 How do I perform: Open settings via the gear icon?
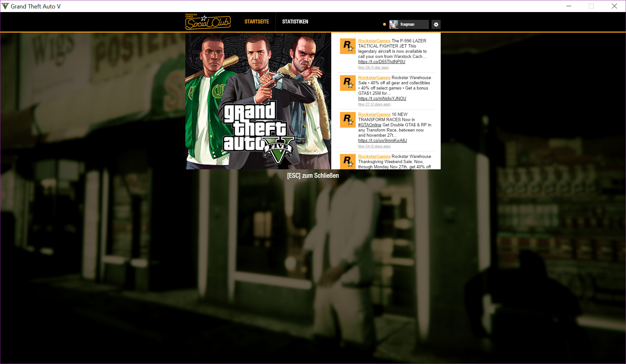[x=436, y=24]
